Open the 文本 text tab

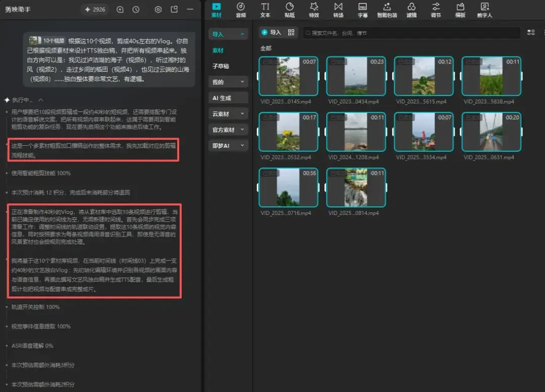[265, 10]
